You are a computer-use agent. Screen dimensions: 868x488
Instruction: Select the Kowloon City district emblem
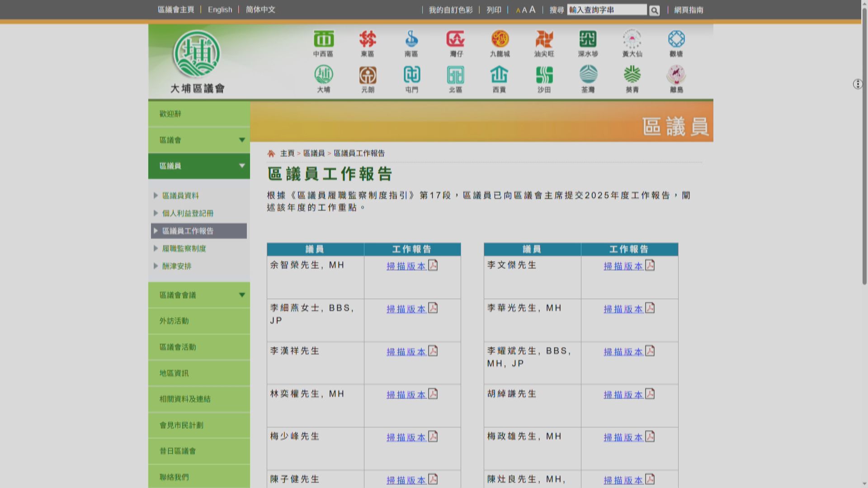[x=500, y=40]
